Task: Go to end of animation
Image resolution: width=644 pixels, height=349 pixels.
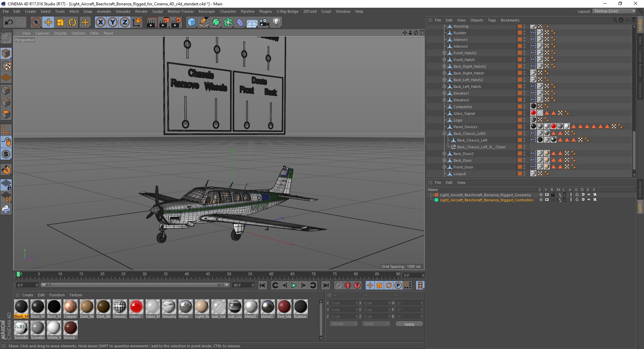Action: click(x=325, y=285)
